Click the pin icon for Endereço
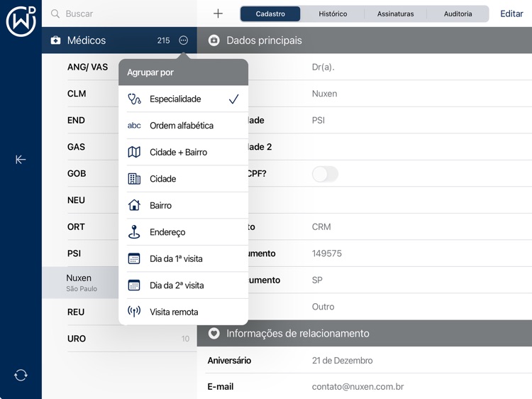This screenshot has height=399, width=532. (x=134, y=232)
